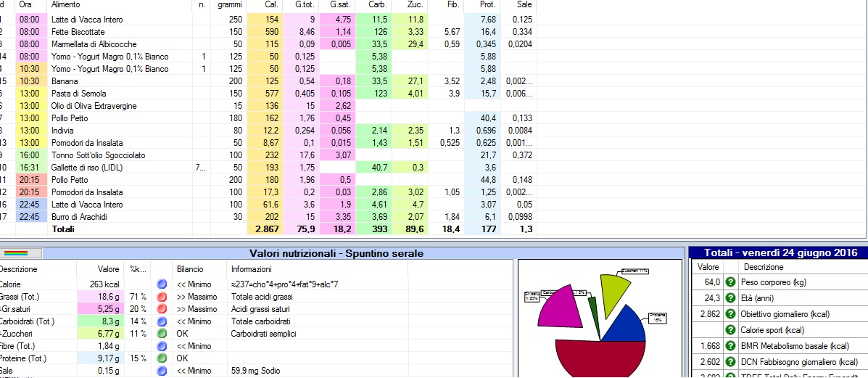Open help icon for Età (anni)
868x378 pixels.
click(x=730, y=298)
